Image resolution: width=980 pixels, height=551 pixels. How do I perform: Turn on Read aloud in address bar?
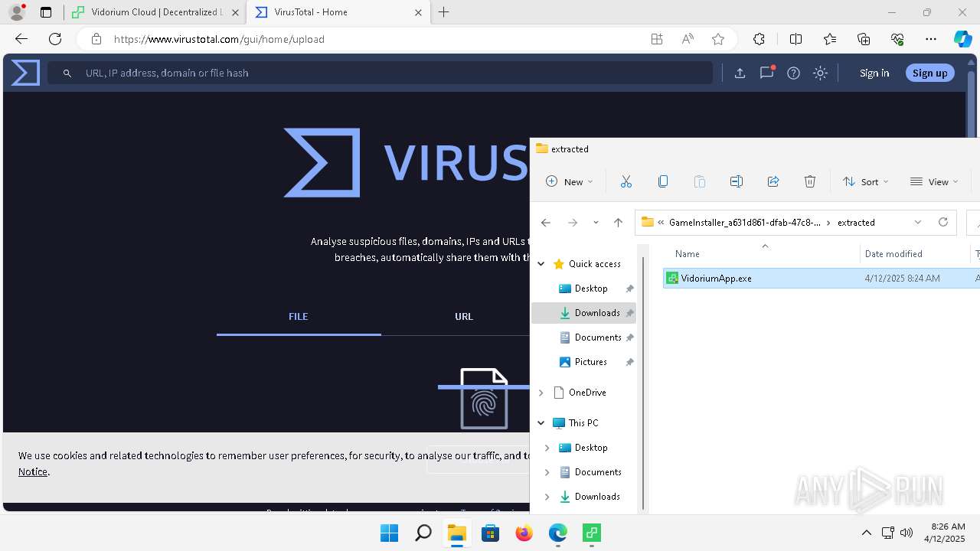coord(688,39)
